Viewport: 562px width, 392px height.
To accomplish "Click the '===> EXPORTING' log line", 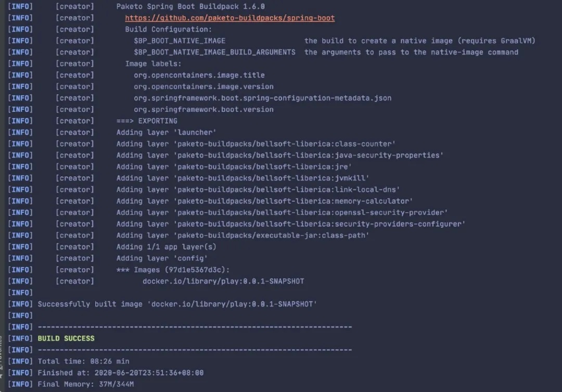I will pyautogui.click(x=147, y=121).
